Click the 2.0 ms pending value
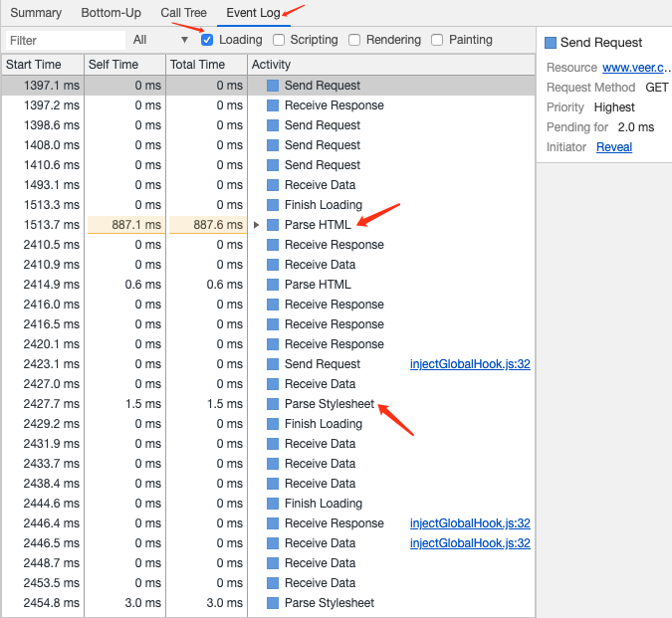Image resolution: width=672 pixels, height=618 pixels. (x=636, y=127)
